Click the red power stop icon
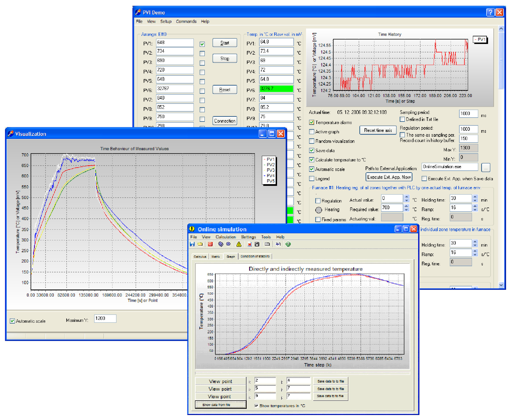The width and height of the screenshot is (512, 420). (210, 244)
